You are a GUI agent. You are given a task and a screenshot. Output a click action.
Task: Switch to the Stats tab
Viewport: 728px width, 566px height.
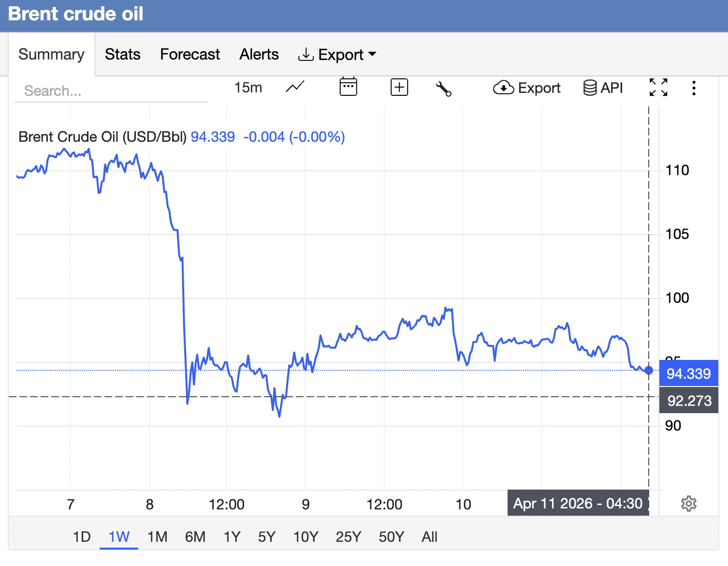point(122,54)
